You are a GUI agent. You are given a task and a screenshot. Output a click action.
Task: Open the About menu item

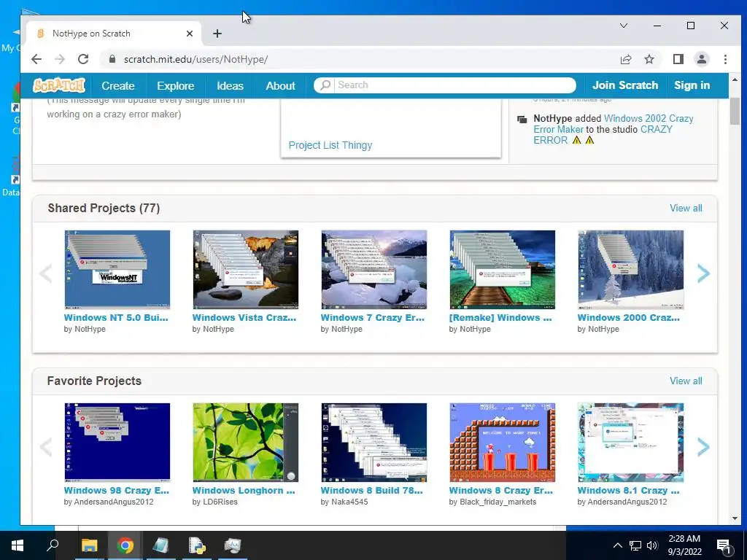[x=280, y=86]
